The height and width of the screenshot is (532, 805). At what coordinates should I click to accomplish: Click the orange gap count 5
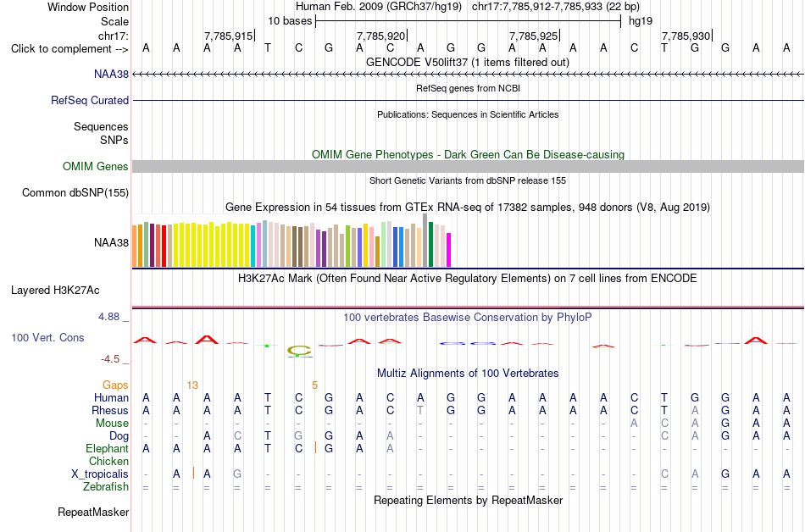[314, 385]
